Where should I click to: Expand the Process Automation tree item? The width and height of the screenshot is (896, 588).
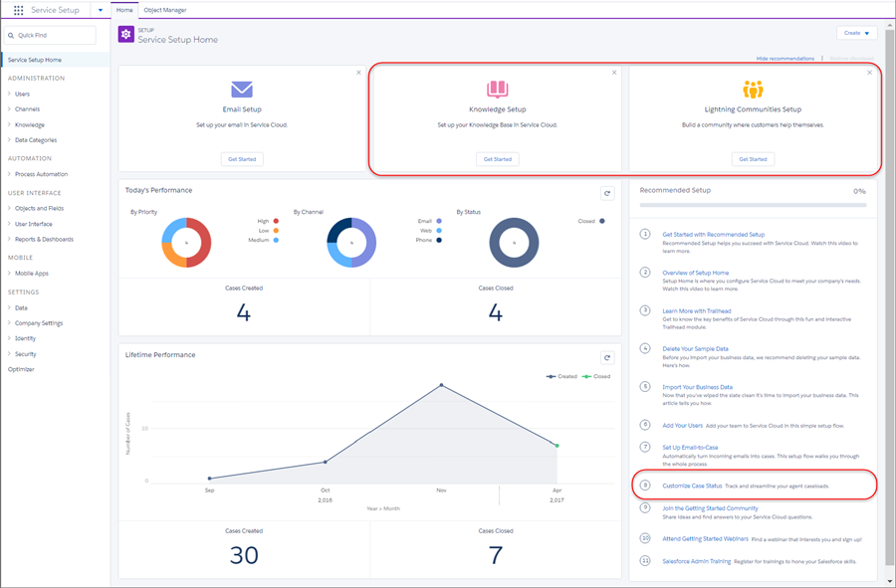tap(41, 174)
